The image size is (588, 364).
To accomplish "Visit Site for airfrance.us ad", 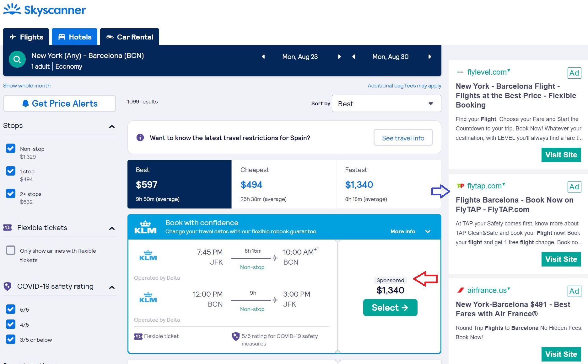I will coord(561,354).
